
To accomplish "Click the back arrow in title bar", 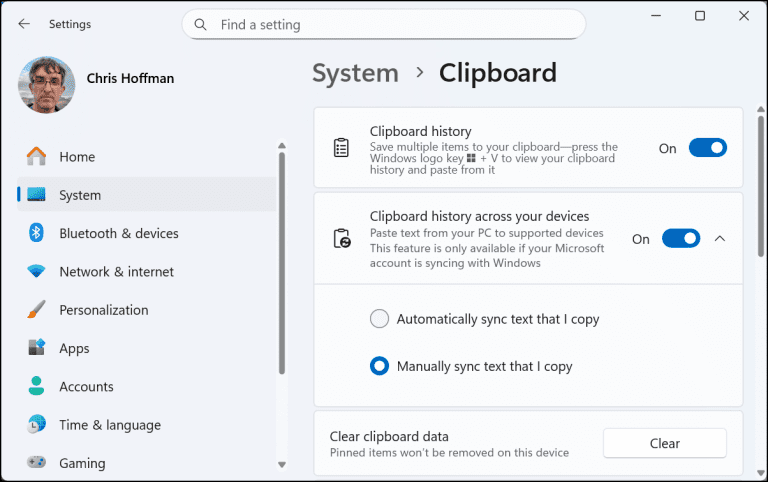I will [x=24, y=24].
